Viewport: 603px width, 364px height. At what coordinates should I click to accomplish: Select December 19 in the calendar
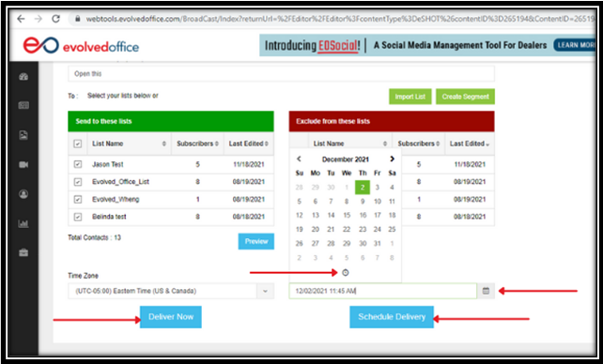300,229
